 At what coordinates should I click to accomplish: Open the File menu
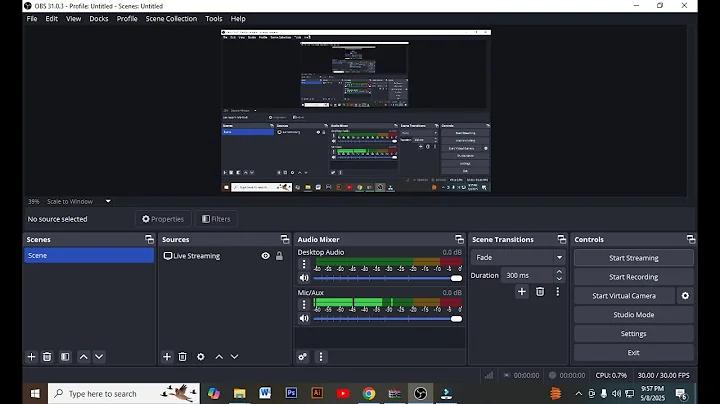click(x=32, y=19)
